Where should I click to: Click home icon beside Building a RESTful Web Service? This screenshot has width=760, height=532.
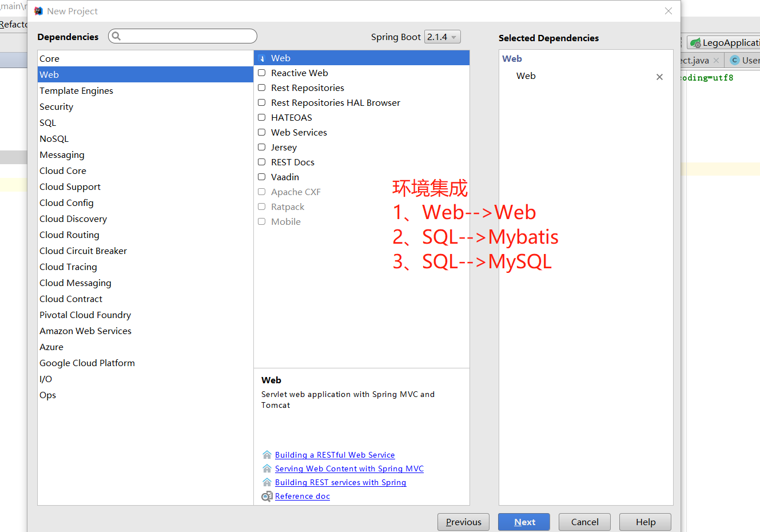coord(267,455)
